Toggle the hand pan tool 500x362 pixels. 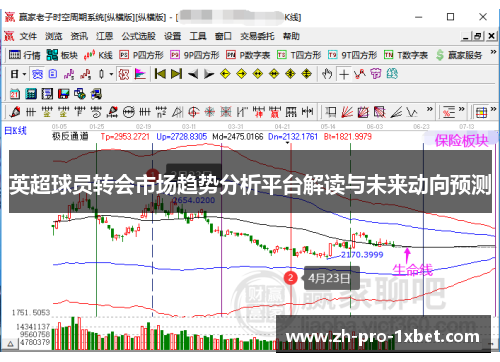(x=327, y=74)
